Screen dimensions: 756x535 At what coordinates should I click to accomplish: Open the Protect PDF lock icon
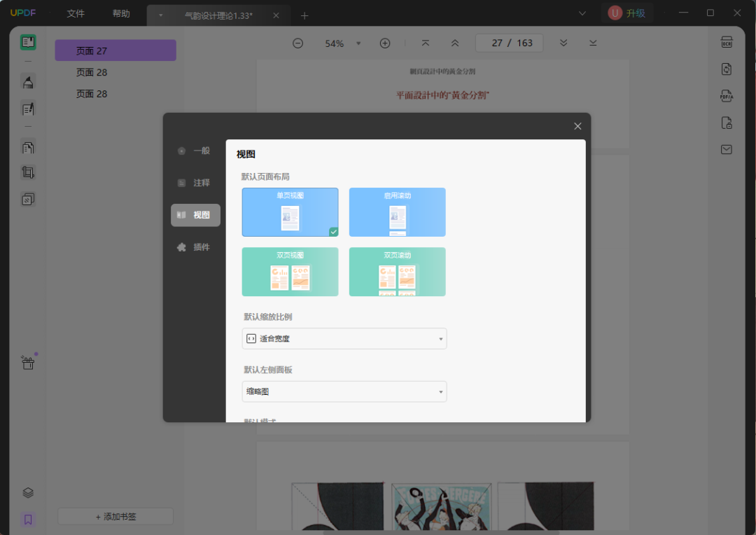[x=727, y=123]
